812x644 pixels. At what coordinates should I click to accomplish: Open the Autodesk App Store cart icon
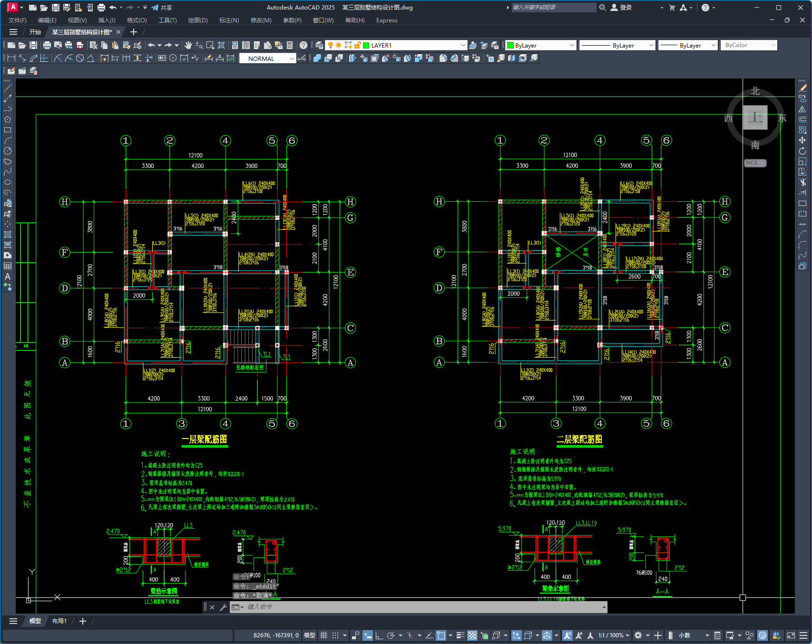(672, 8)
